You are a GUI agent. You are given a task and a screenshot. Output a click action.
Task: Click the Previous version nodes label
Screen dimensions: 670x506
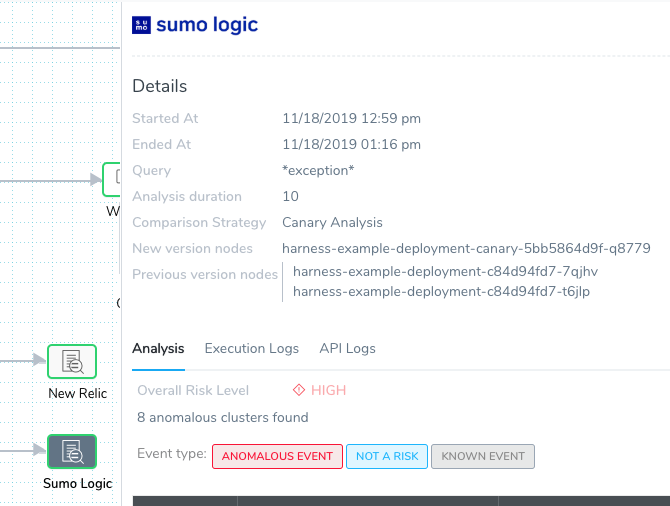click(205, 274)
